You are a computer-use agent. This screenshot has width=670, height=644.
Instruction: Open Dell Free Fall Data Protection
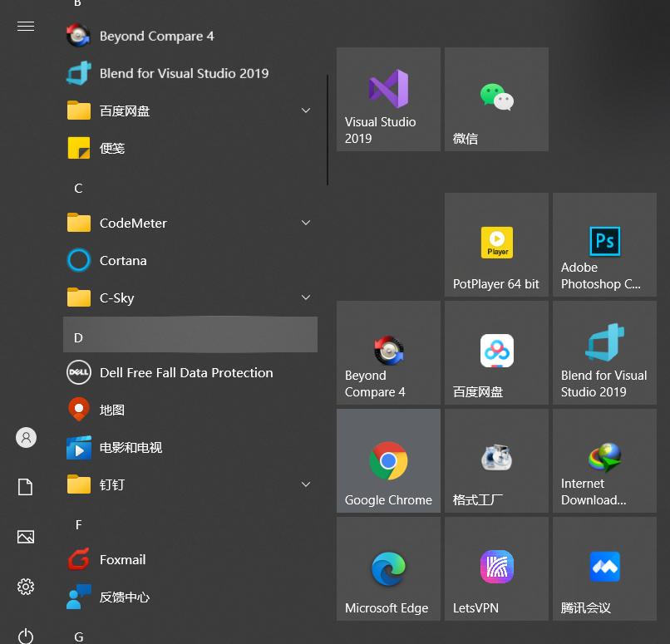[185, 372]
